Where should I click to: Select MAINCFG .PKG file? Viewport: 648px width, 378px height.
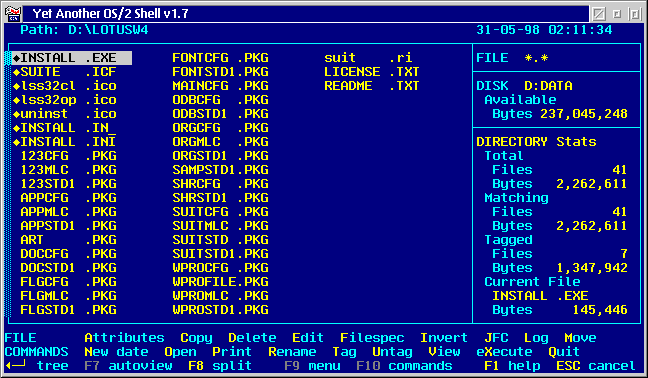pos(220,86)
